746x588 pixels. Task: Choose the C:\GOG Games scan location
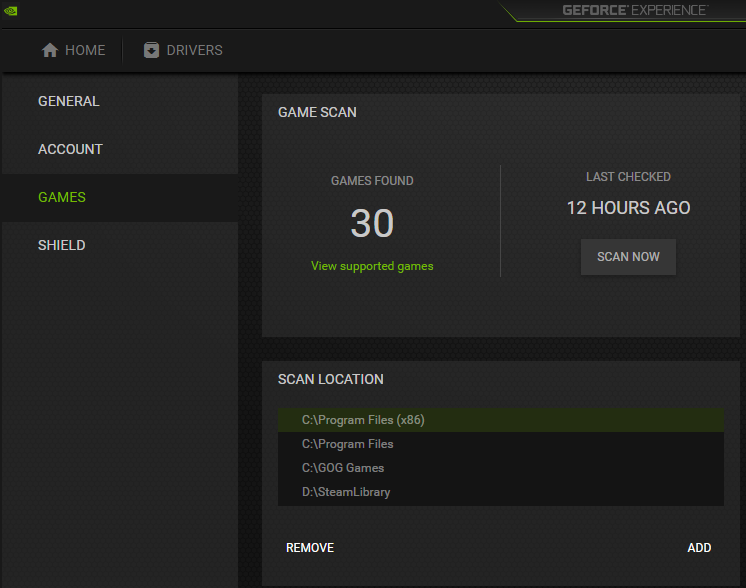[x=343, y=468]
